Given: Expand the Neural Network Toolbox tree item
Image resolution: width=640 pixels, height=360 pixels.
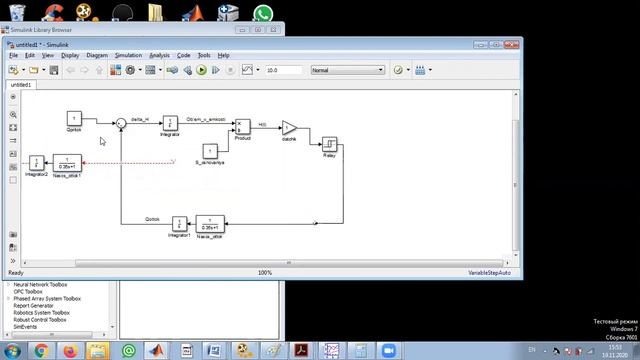Looking at the screenshot, I should click(8, 284).
